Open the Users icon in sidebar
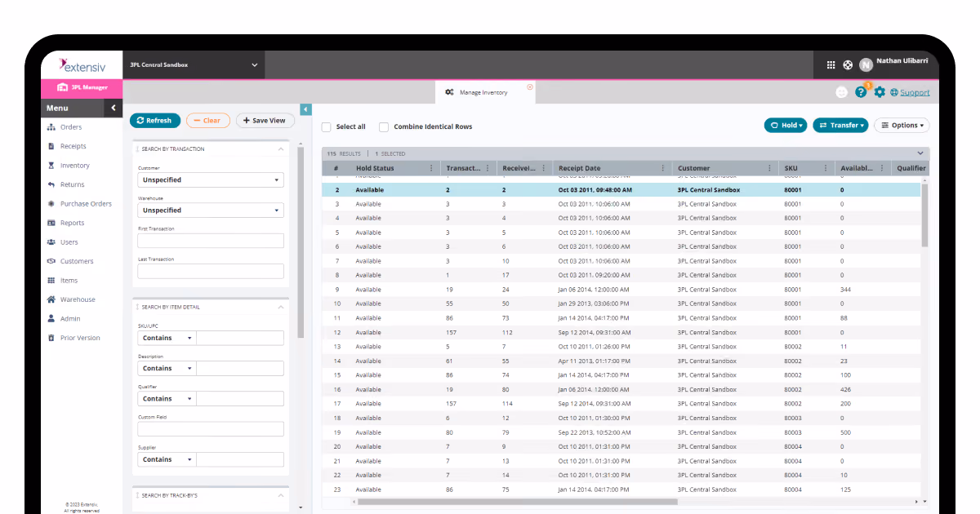This screenshot has width=980, height=514. 51,242
